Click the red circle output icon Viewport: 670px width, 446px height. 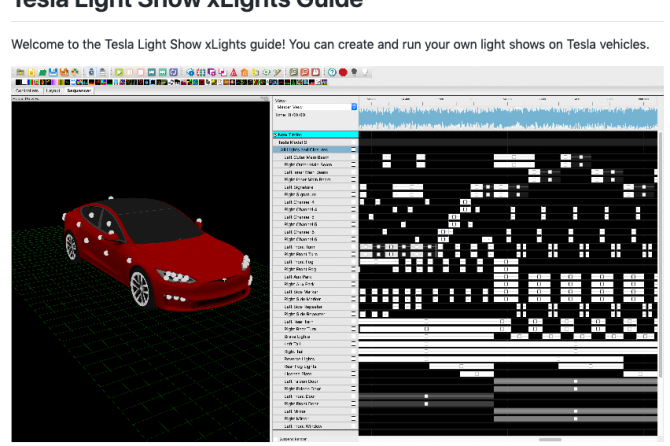point(343,72)
